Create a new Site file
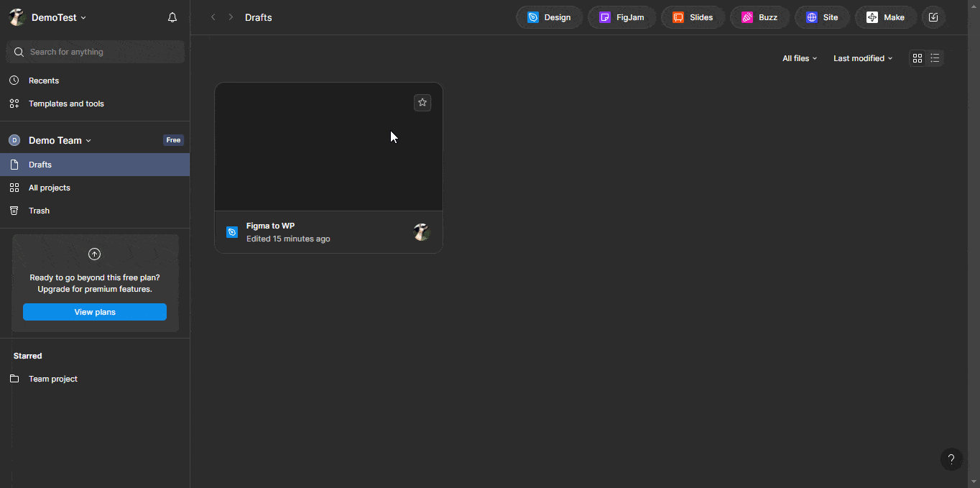Image resolution: width=980 pixels, height=488 pixels. click(822, 17)
